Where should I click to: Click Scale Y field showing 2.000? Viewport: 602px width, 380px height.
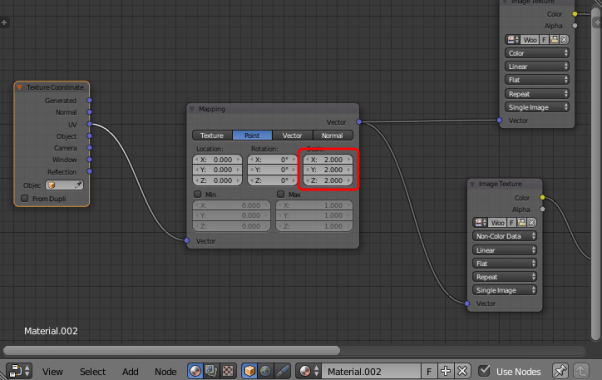(328, 170)
